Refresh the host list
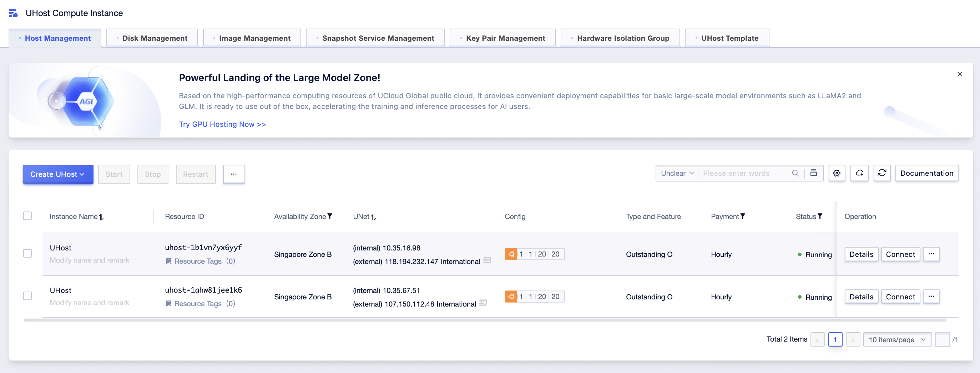The image size is (980, 373). point(882,173)
